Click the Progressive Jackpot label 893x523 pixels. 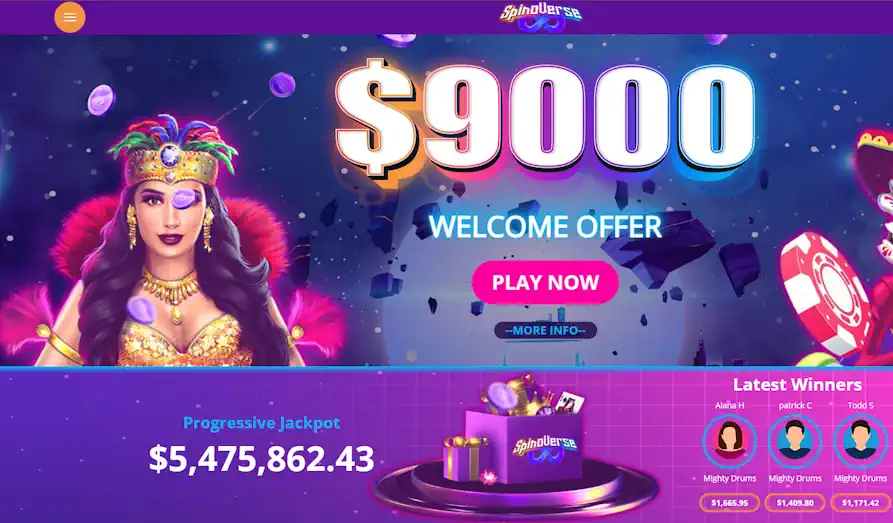pos(261,423)
